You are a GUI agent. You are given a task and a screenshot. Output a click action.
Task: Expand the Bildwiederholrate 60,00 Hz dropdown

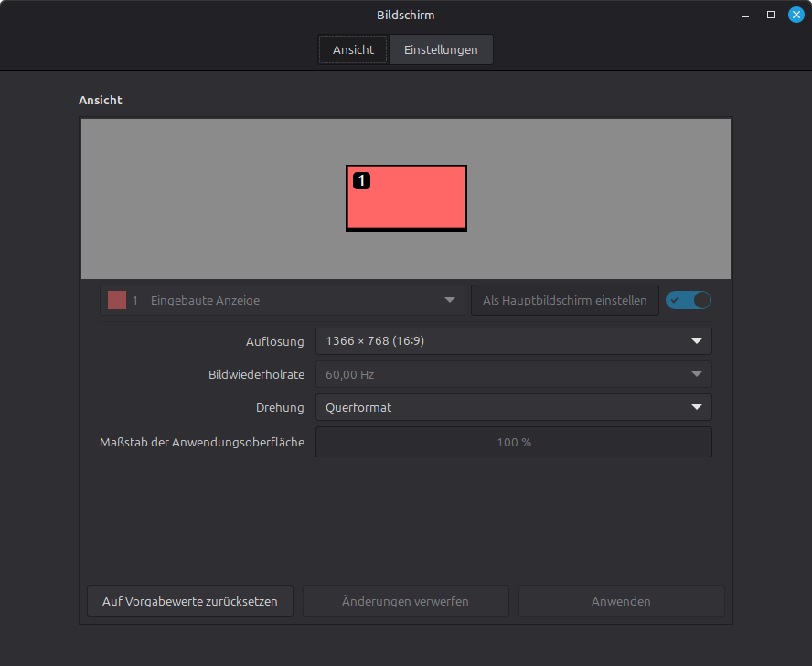(x=513, y=374)
